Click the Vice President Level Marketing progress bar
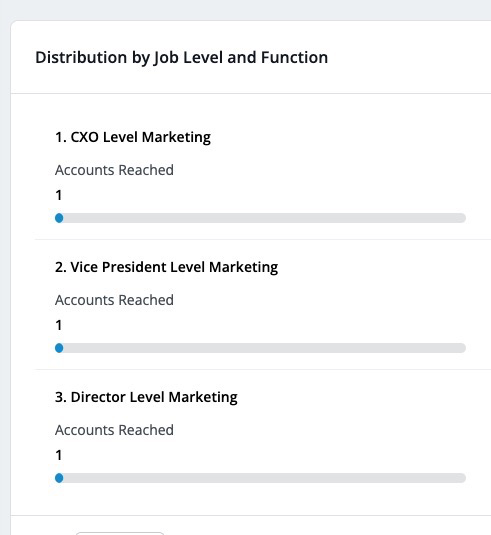Screen dimensions: 491x535 (260, 348)
